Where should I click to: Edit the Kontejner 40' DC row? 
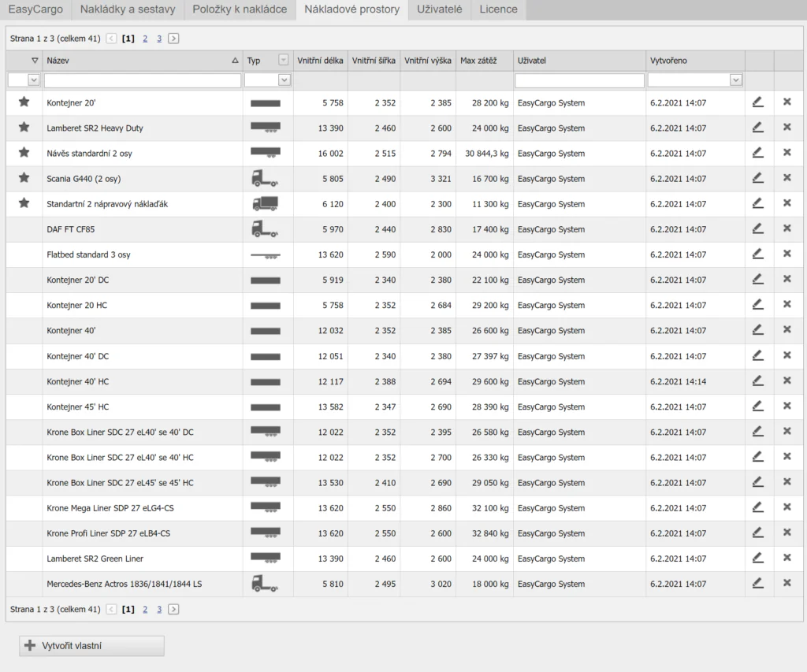click(x=757, y=355)
